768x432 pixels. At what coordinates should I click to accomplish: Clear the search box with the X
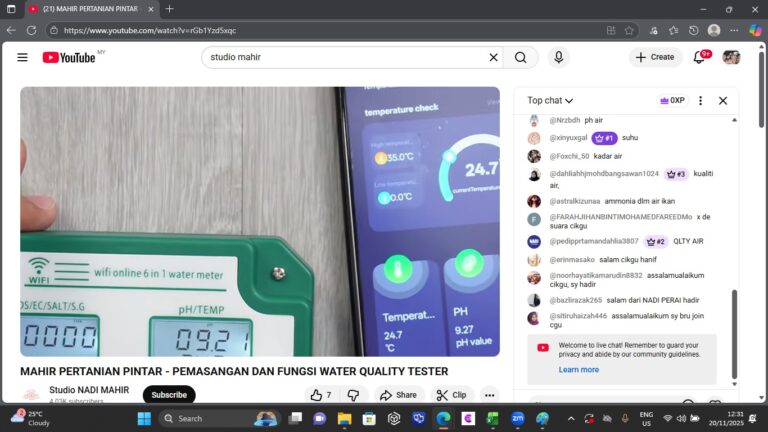(x=493, y=57)
